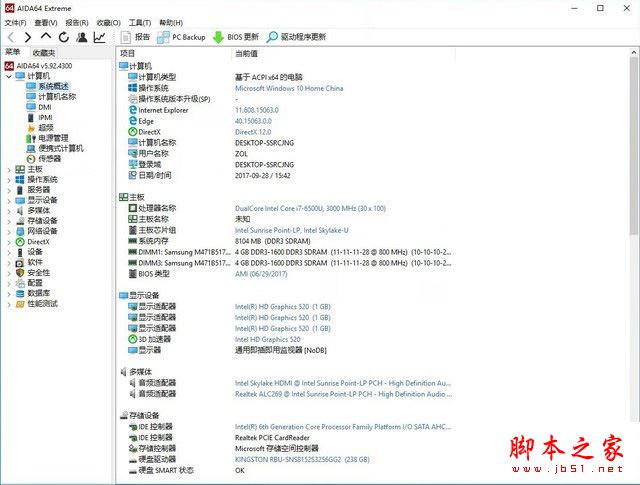
Task: Click the DirectX icon in left tree
Action: click(20, 242)
